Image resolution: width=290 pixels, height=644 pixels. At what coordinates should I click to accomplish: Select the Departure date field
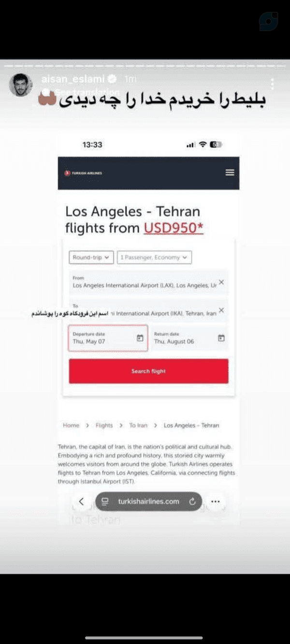pos(108,338)
